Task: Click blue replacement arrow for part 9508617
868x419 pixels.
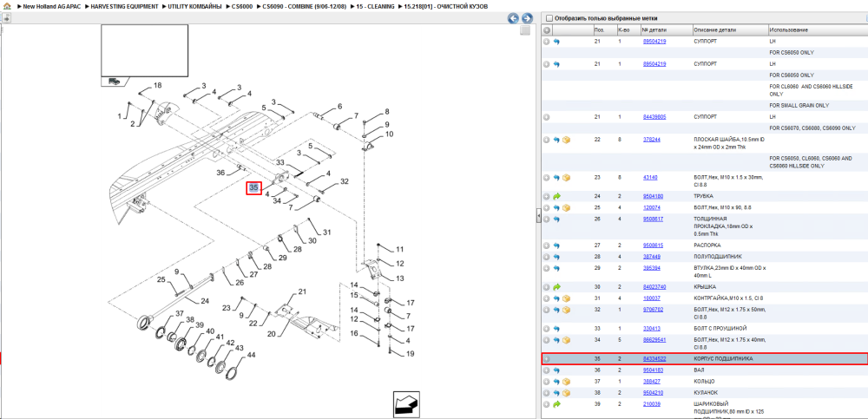Action: 556,219
